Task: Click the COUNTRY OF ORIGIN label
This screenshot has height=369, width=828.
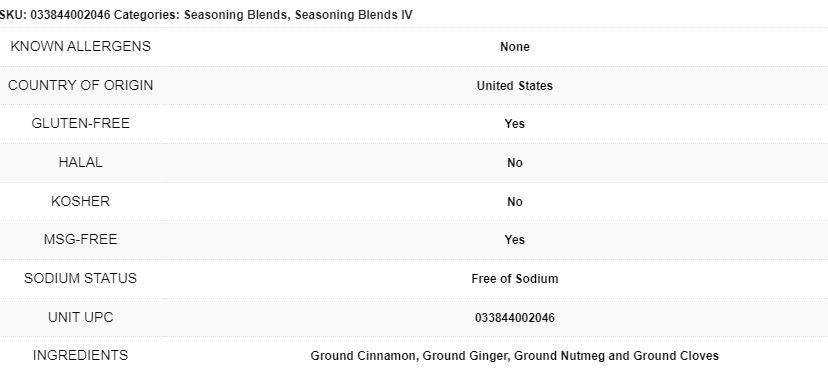Action: click(x=81, y=86)
